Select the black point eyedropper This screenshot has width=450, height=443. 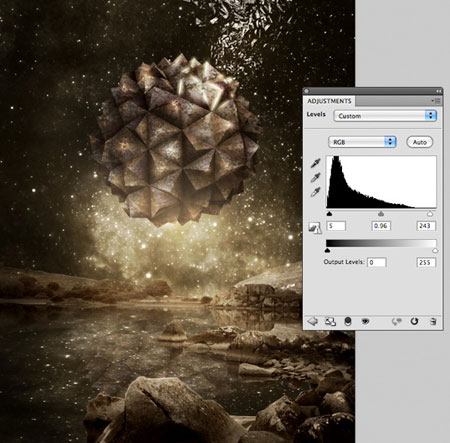(x=315, y=163)
